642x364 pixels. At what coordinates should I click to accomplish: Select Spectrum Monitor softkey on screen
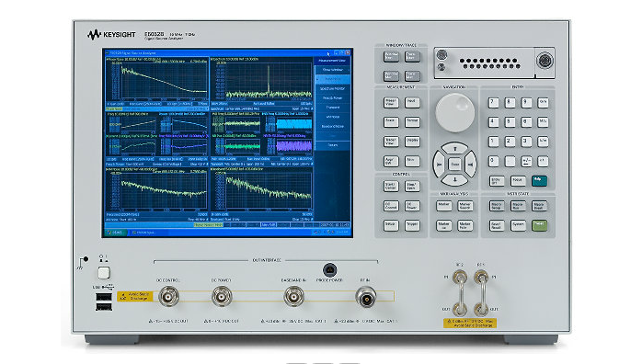[332, 88]
